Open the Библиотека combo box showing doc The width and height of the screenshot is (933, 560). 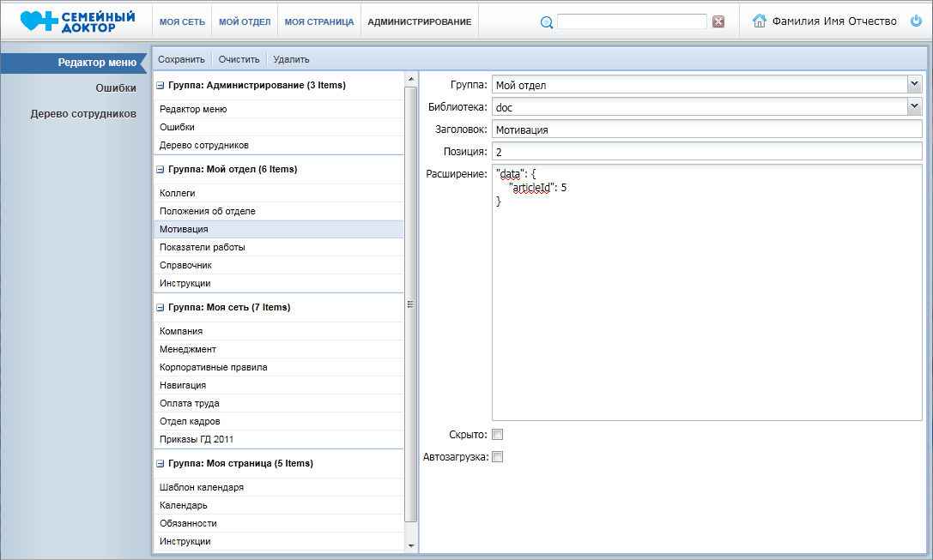(x=707, y=107)
